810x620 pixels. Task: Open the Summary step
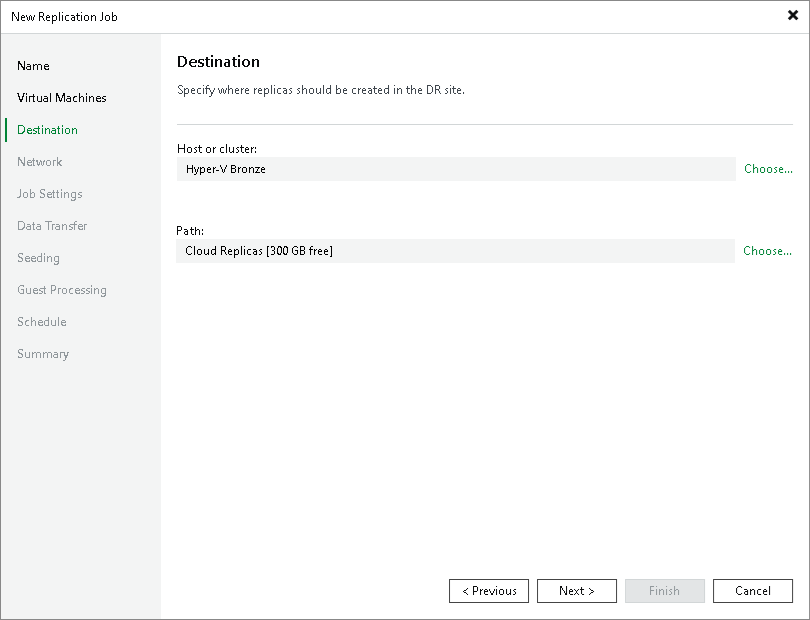[43, 353]
